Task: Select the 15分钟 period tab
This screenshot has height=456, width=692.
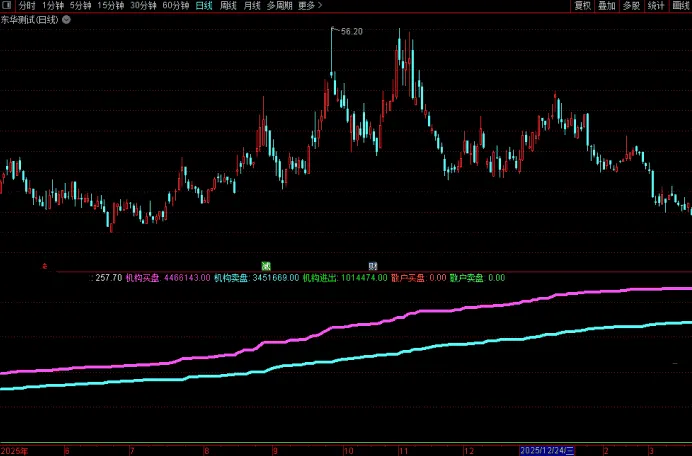Action: pos(110,6)
